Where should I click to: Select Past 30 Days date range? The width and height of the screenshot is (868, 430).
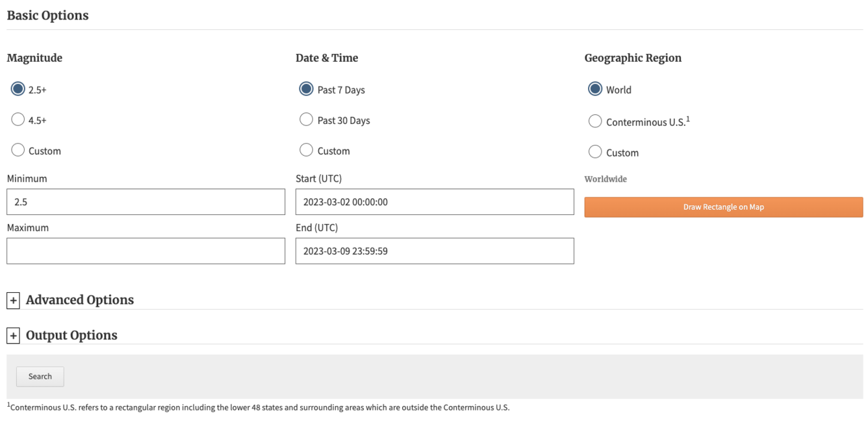pos(306,120)
